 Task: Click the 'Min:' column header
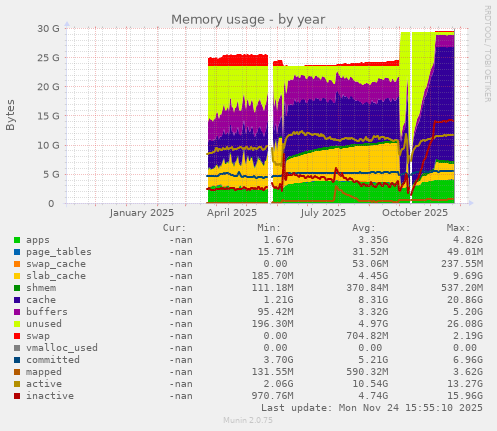269,228
